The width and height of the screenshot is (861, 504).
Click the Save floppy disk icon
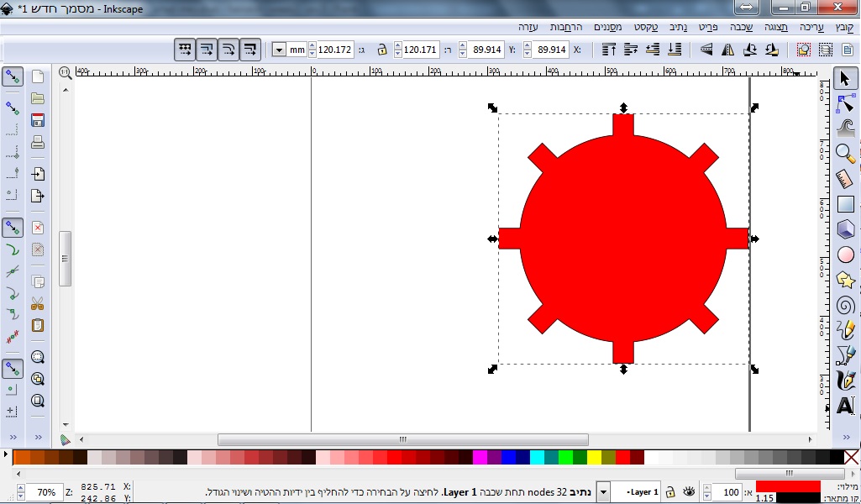pyautogui.click(x=37, y=120)
